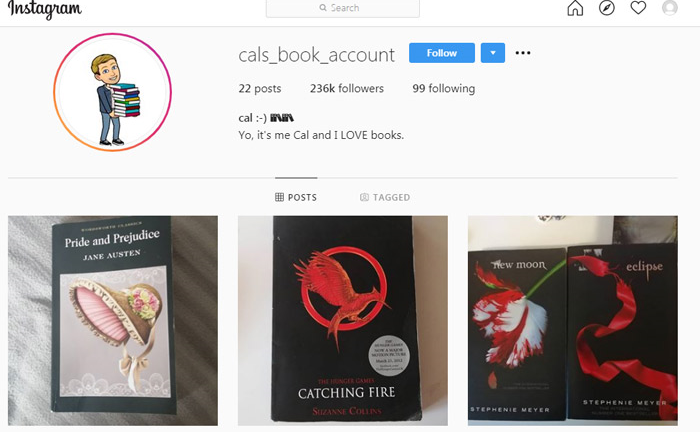Click the Instagram logo

45,9
